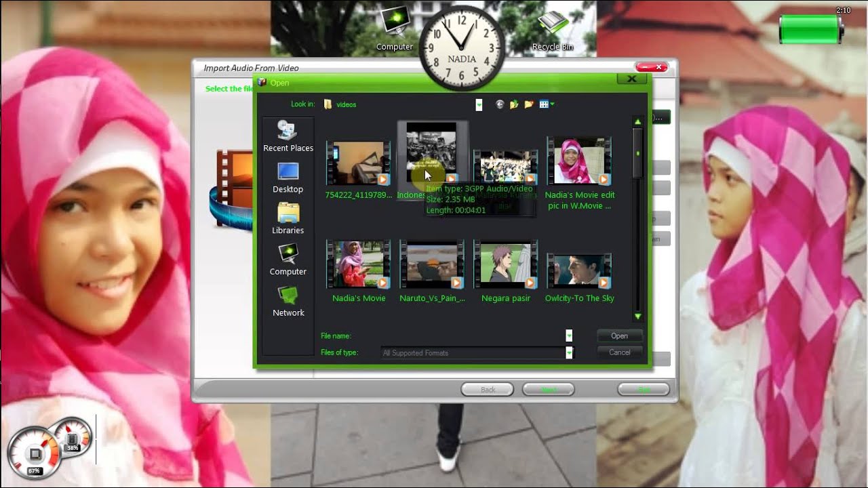Open Recent Places in the places bar
Image resolution: width=868 pixels, height=488 pixels.
coord(288,136)
